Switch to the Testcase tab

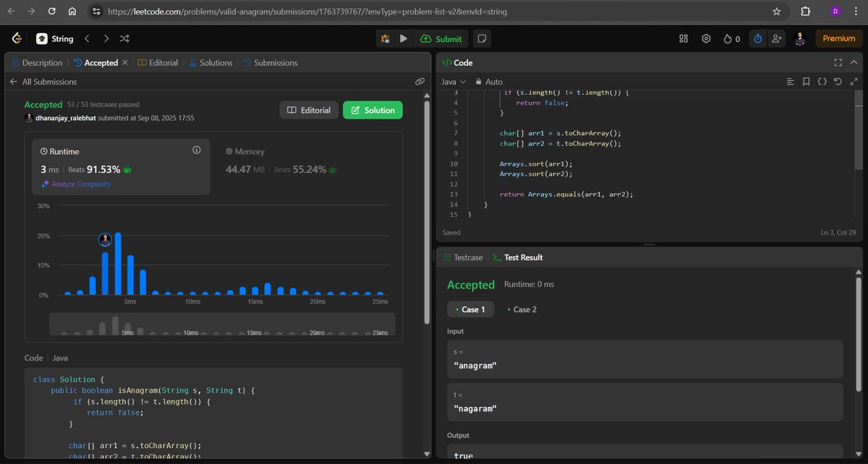point(461,257)
